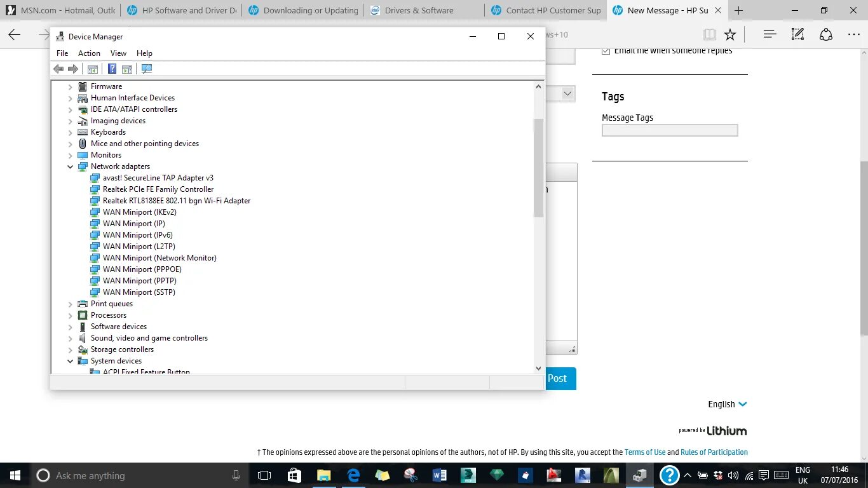The image size is (868, 488).
Task: Click the volume speaker tray icon
Action: (x=733, y=475)
